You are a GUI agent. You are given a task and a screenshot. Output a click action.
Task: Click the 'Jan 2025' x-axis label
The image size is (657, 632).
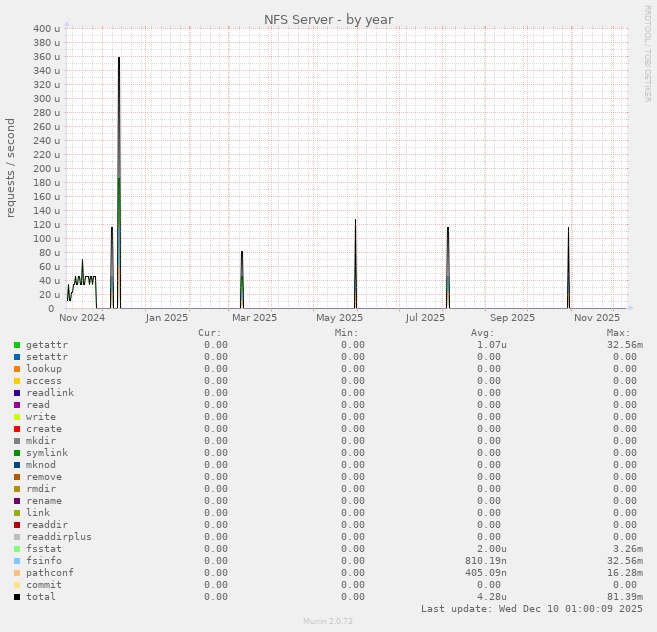point(167,318)
